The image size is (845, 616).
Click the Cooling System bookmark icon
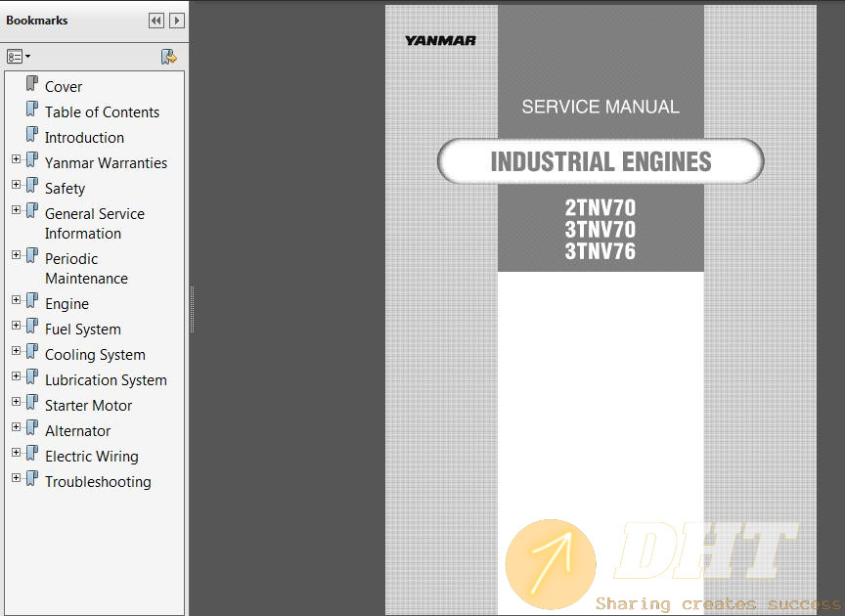click(32, 351)
